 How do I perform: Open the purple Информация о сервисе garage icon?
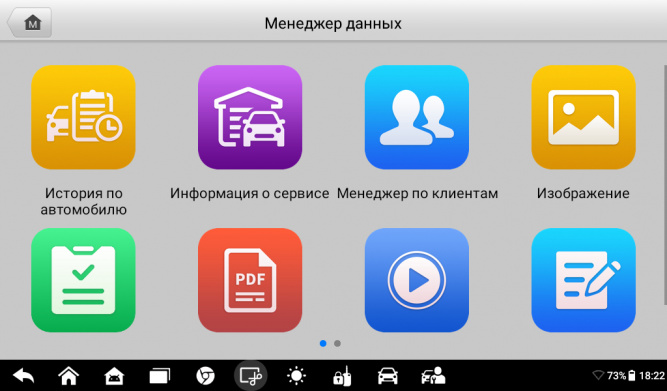pyautogui.click(x=250, y=117)
